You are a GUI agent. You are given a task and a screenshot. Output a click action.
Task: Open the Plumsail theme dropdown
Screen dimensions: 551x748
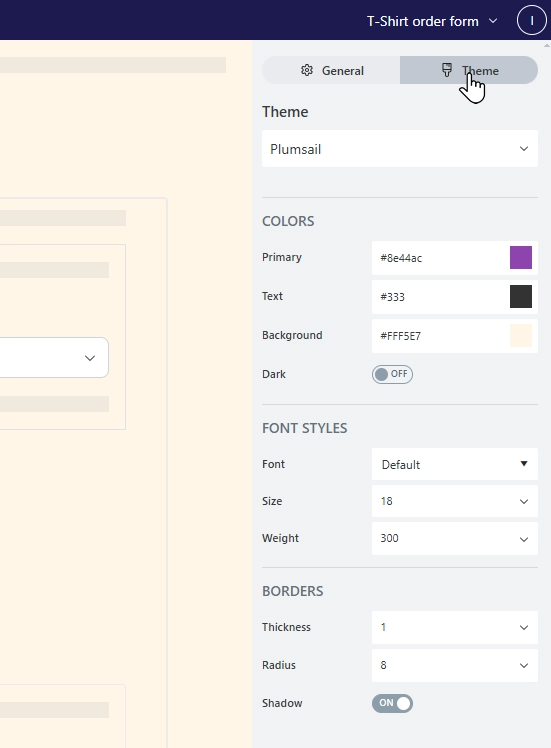(x=400, y=149)
